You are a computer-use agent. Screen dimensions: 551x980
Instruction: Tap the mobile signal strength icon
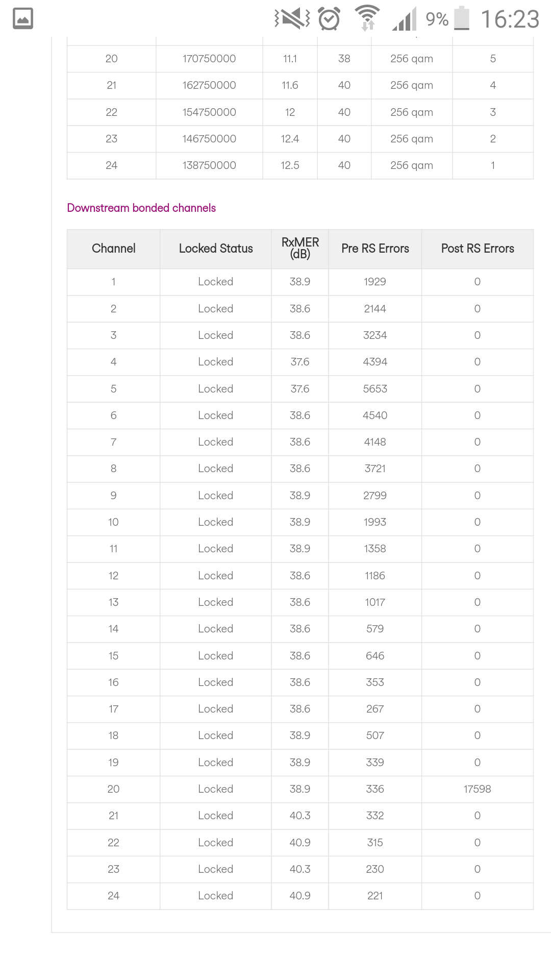tap(405, 19)
